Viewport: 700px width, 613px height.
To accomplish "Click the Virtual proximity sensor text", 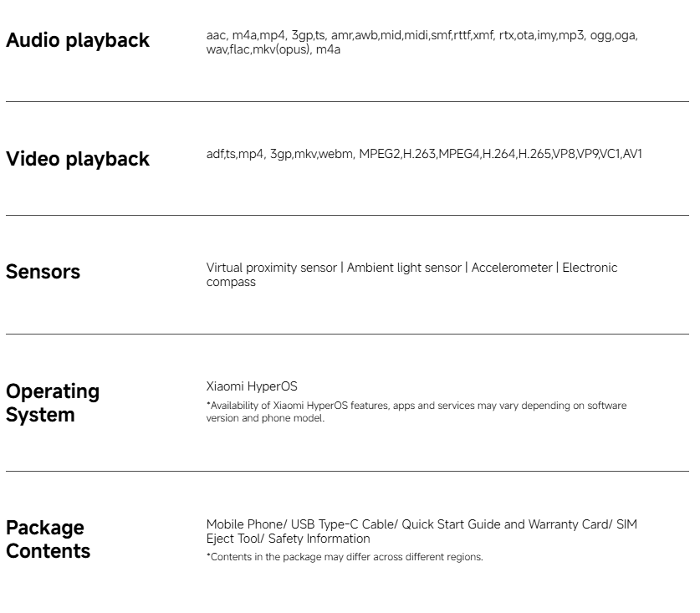I will pyautogui.click(x=271, y=268).
